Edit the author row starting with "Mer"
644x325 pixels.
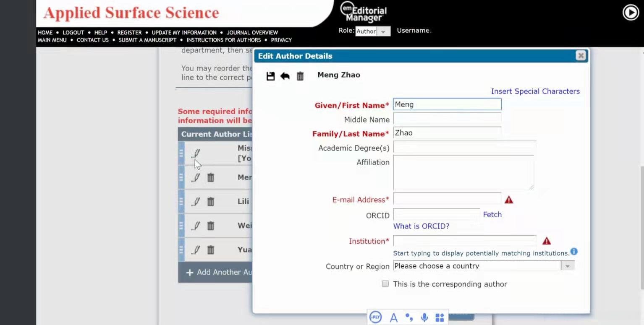coord(196,177)
